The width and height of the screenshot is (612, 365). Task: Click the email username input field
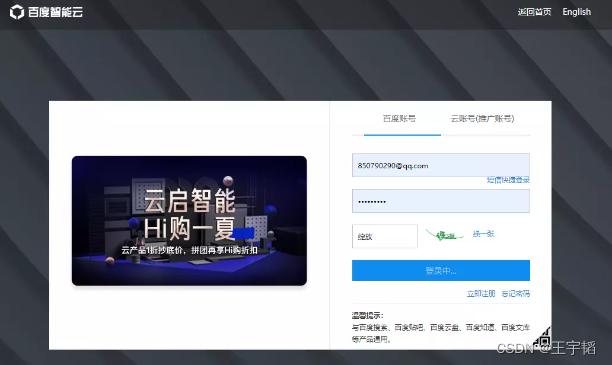441,165
